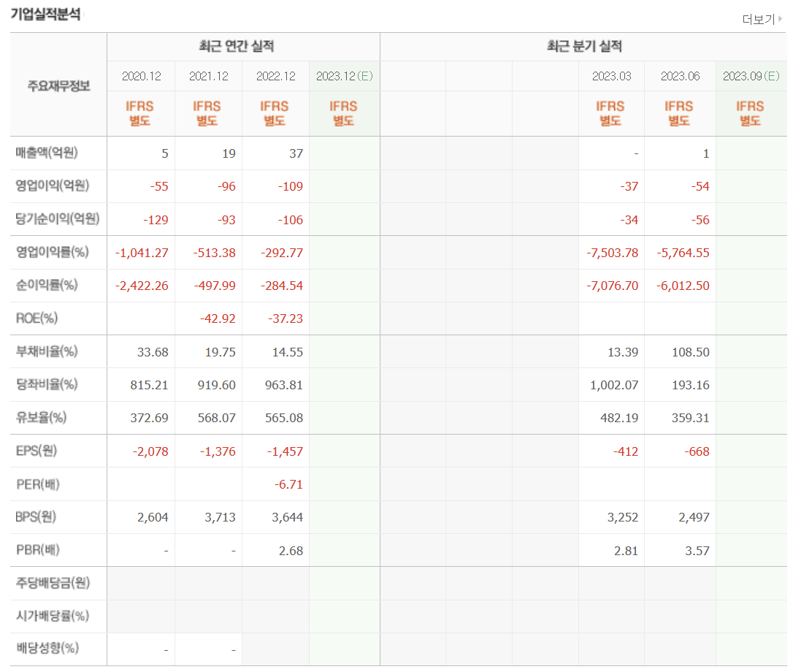Click the 2023.03 quarterly column header
Image resolution: width=793 pixels, height=672 pixels.
tap(612, 75)
